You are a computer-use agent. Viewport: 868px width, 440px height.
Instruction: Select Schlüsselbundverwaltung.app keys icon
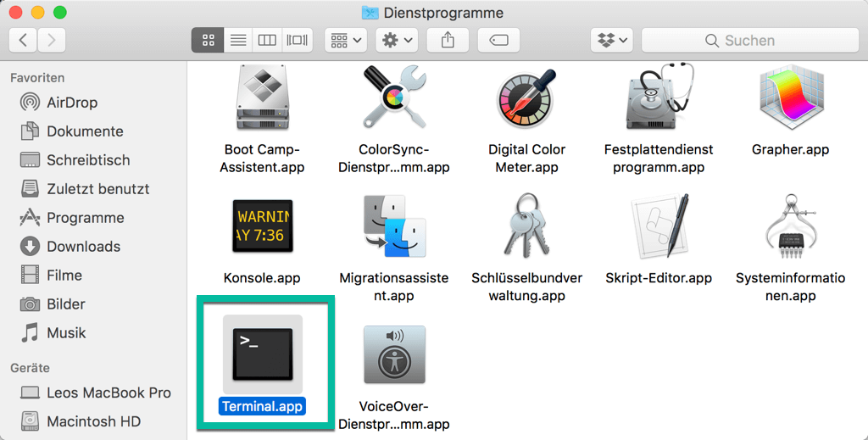pyautogui.click(x=526, y=226)
